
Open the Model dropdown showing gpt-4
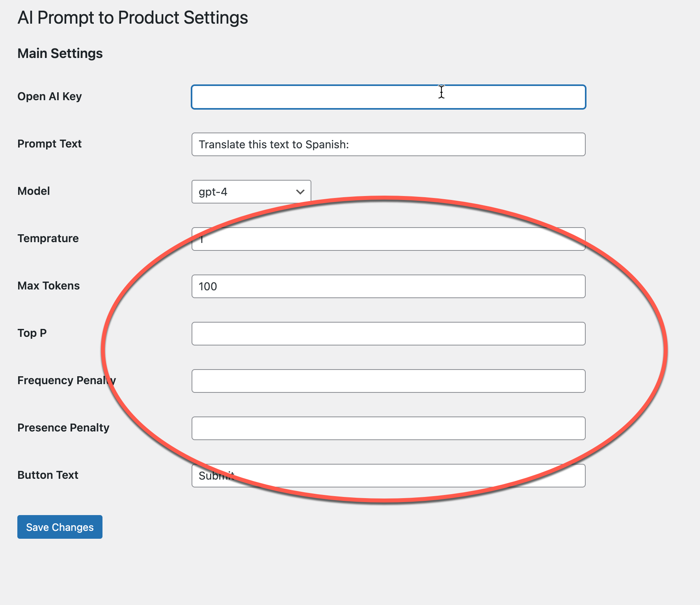click(x=251, y=192)
